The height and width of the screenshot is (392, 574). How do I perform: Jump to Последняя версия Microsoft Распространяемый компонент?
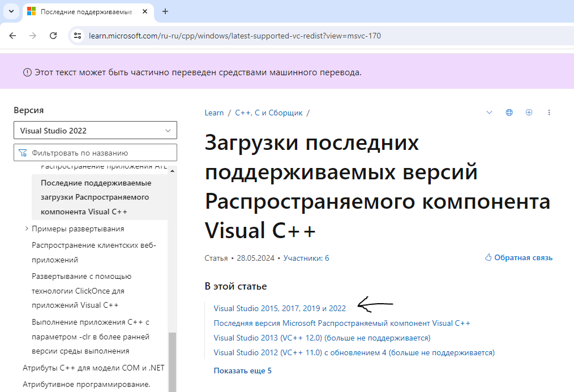(x=342, y=323)
